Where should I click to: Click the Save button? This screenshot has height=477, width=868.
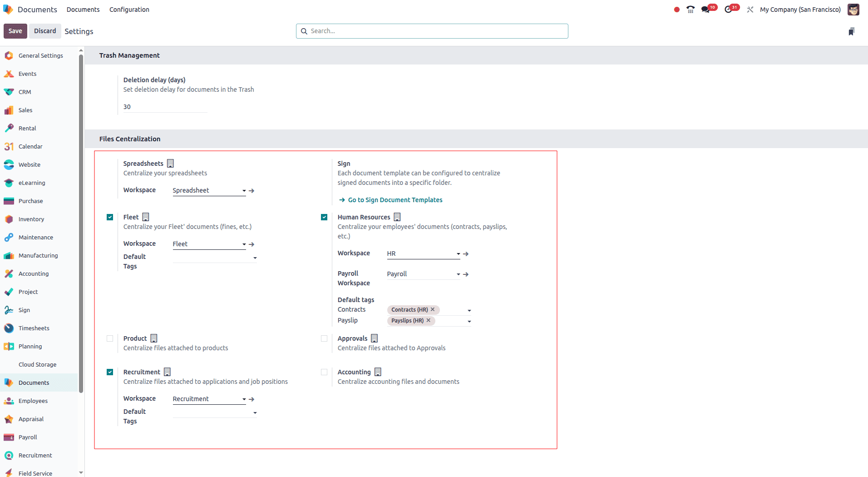point(15,31)
